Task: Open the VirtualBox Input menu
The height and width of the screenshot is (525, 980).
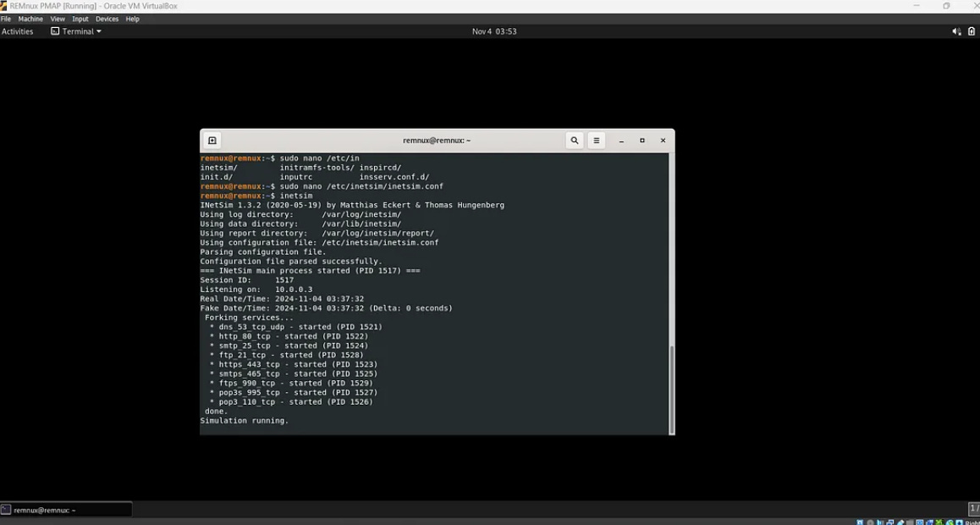Action: [x=80, y=19]
